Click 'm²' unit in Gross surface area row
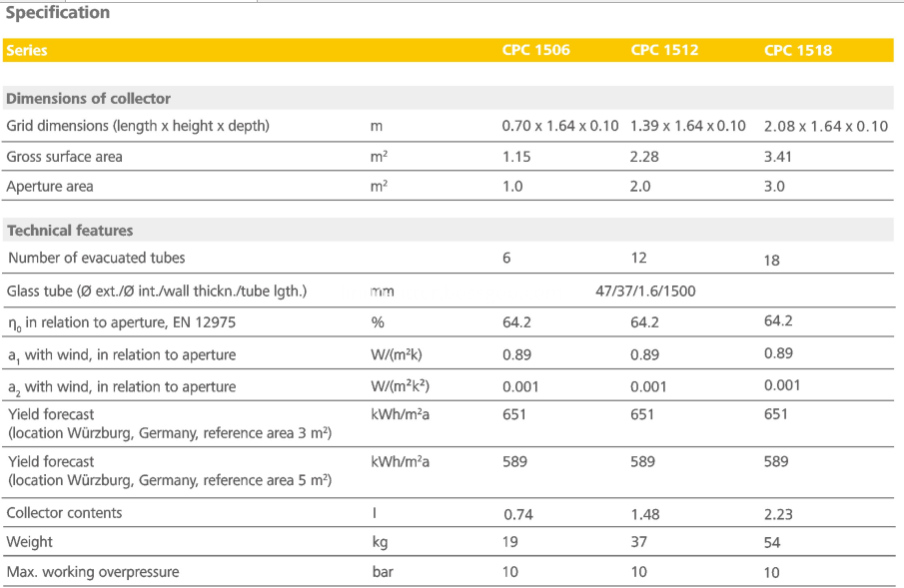The height and width of the screenshot is (588, 904). coord(379,156)
